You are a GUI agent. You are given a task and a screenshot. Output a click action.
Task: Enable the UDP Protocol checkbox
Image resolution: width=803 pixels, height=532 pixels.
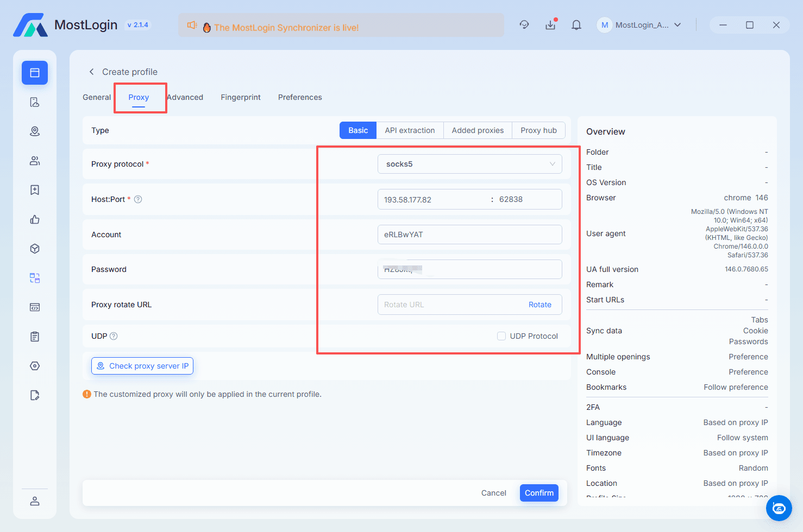click(501, 336)
